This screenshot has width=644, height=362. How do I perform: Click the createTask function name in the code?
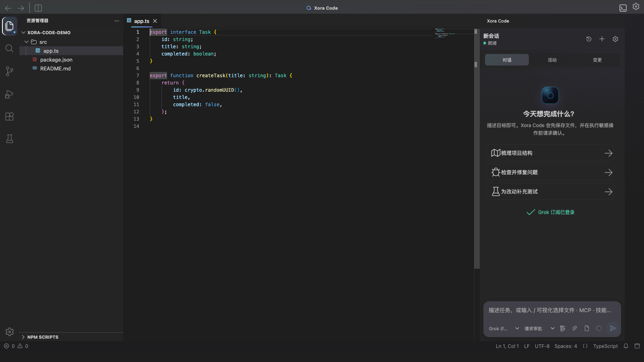tap(211, 76)
